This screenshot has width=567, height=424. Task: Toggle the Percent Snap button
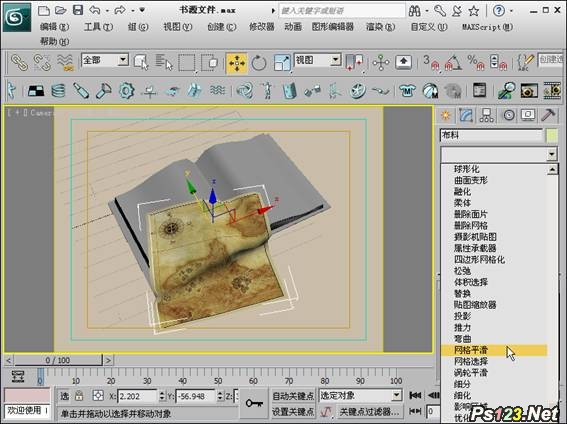click(476, 62)
